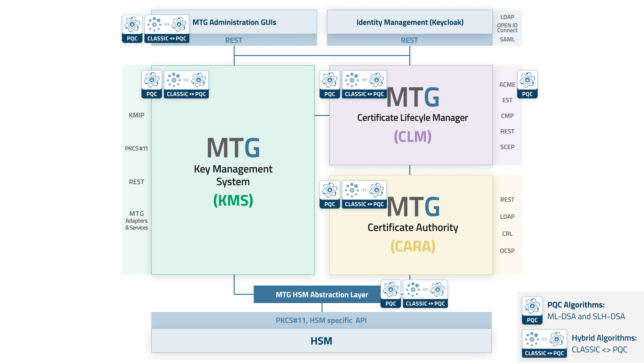This screenshot has width=644, height=364.
Task: Click the PQC Algorithms legend icon
Action: [x=532, y=310]
